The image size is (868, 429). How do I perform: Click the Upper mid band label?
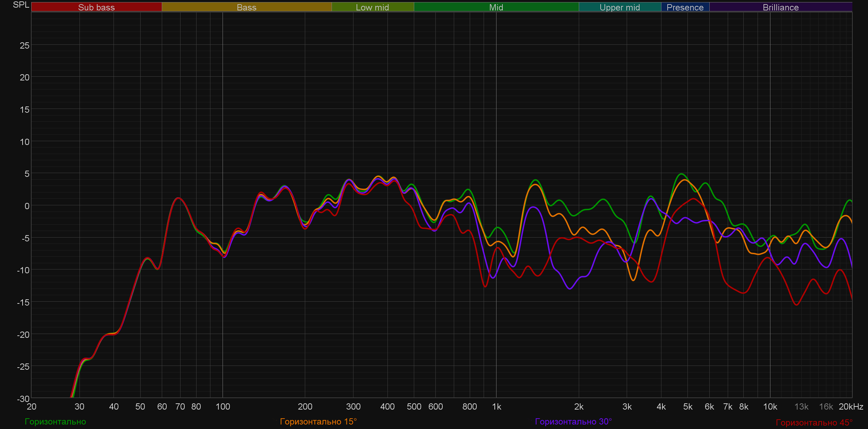(619, 7)
